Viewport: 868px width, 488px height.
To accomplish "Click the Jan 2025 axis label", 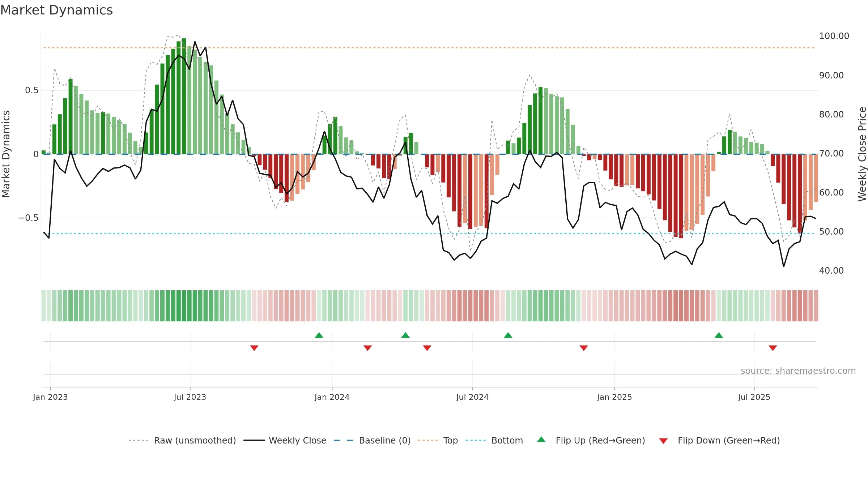I will point(614,397).
